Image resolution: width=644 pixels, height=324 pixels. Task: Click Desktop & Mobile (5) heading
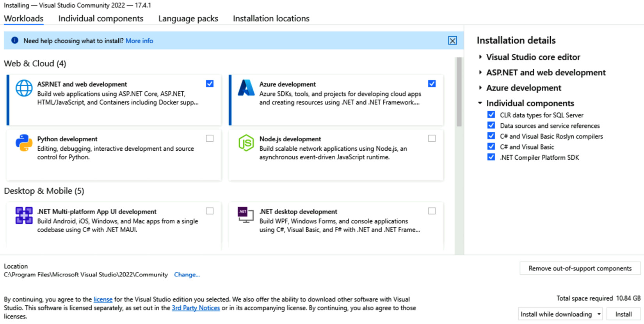click(44, 191)
